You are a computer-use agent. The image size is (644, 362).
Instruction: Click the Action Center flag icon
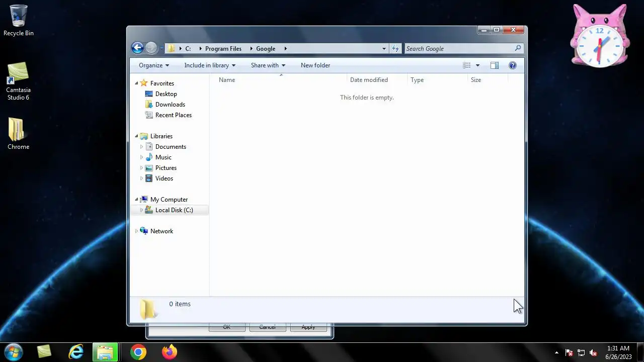[x=569, y=352]
